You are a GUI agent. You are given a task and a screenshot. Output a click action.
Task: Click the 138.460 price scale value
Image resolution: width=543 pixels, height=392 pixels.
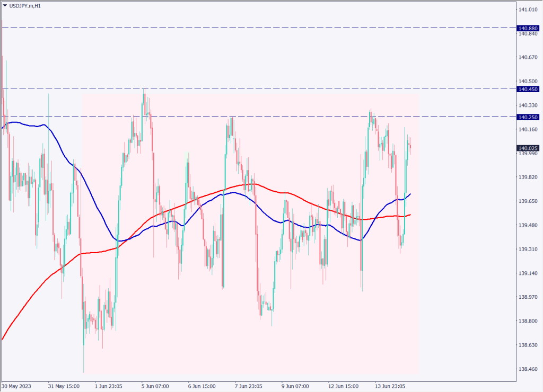pyautogui.click(x=528, y=369)
